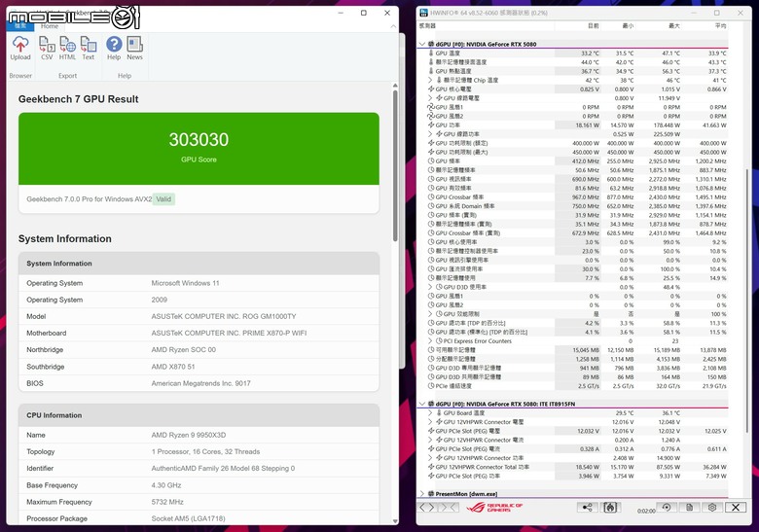
Task: Click thermometer icon of first GPU temperature row
Action: [x=431, y=53]
